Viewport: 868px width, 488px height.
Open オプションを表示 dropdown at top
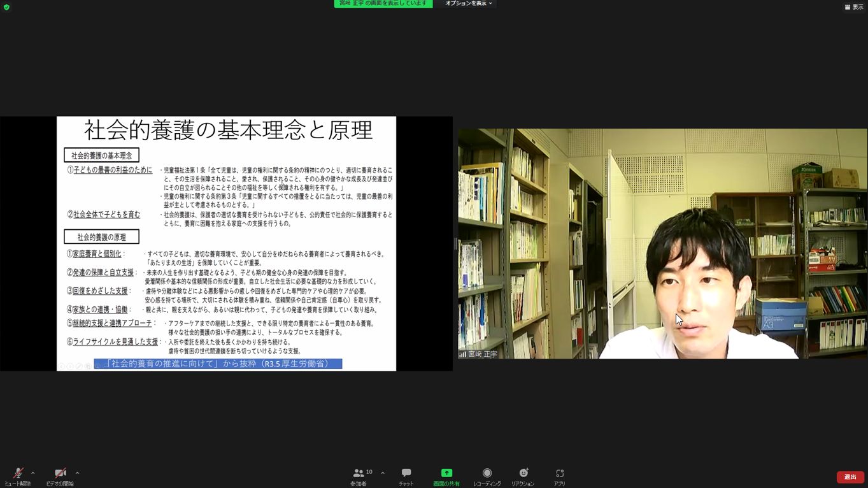pos(468,4)
